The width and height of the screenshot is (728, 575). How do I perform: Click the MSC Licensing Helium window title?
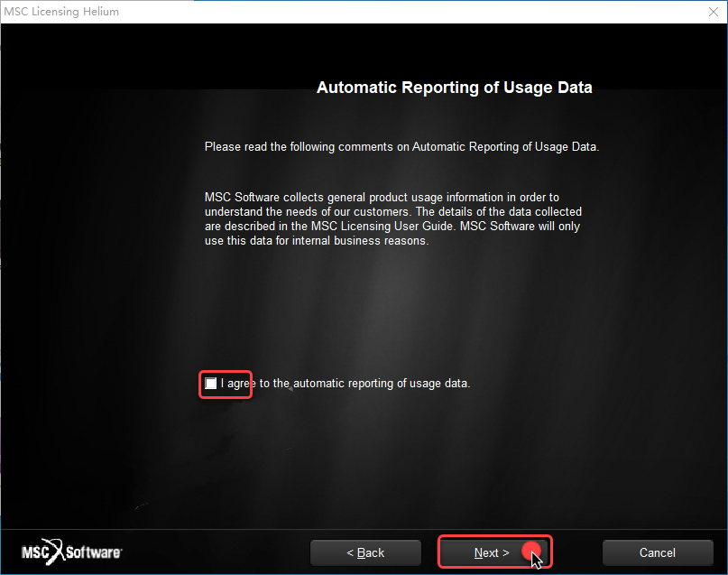coord(61,12)
